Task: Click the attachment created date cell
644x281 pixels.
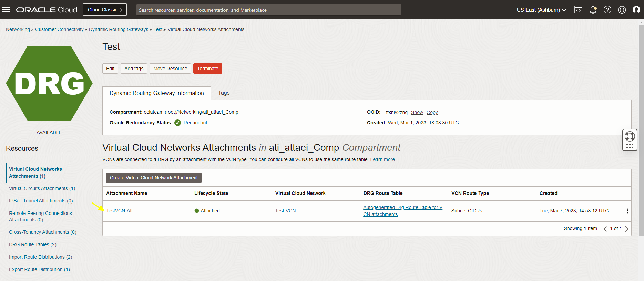Action: click(x=574, y=211)
